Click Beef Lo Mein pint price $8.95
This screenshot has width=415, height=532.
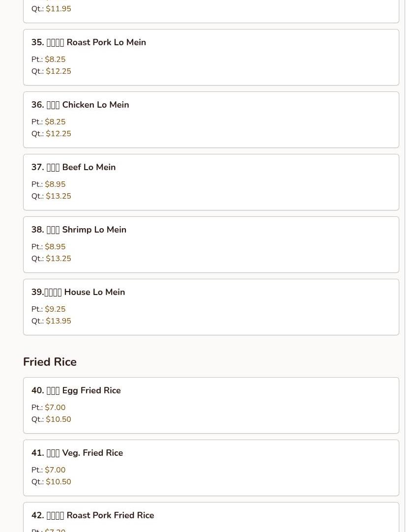click(55, 184)
